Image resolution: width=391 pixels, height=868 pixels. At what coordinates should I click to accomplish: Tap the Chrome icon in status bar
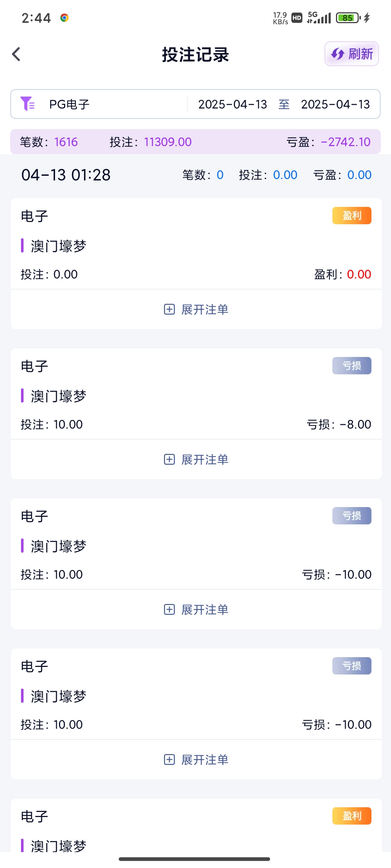coord(64,18)
